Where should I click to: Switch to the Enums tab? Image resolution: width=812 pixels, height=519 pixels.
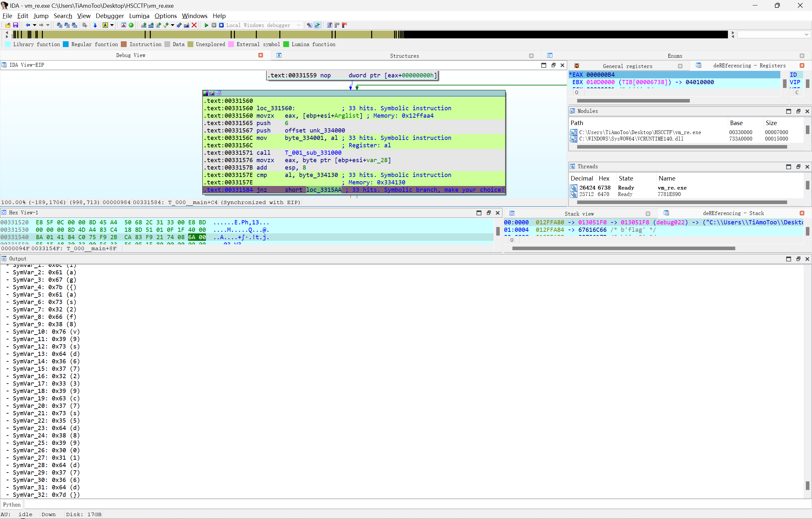pos(675,56)
